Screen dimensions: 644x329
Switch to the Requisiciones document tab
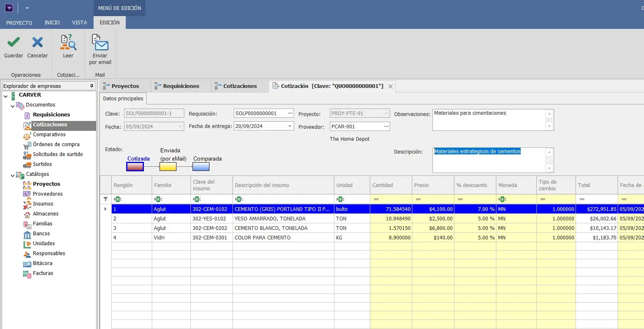(x=181, y=86)
